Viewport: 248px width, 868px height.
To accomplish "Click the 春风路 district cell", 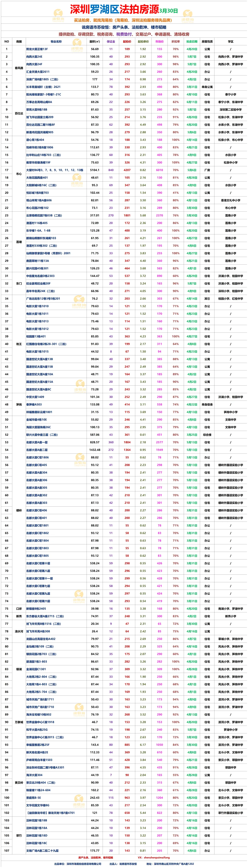I will 19,68.
